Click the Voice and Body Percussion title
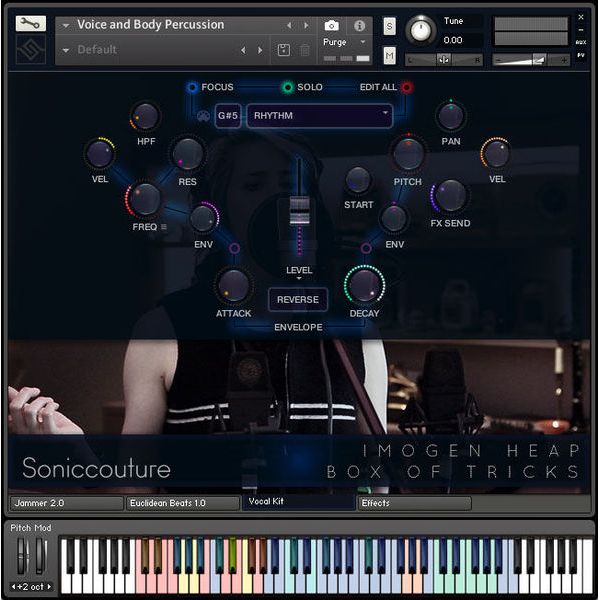Viewport: 600px width, 600px height. [151, 25]
